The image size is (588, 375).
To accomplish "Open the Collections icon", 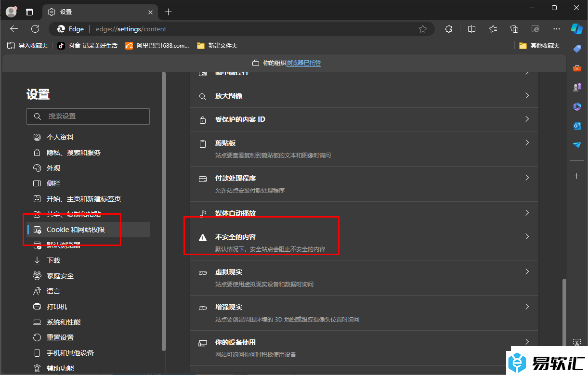I will pyautogui.click(x=514, y=29).
